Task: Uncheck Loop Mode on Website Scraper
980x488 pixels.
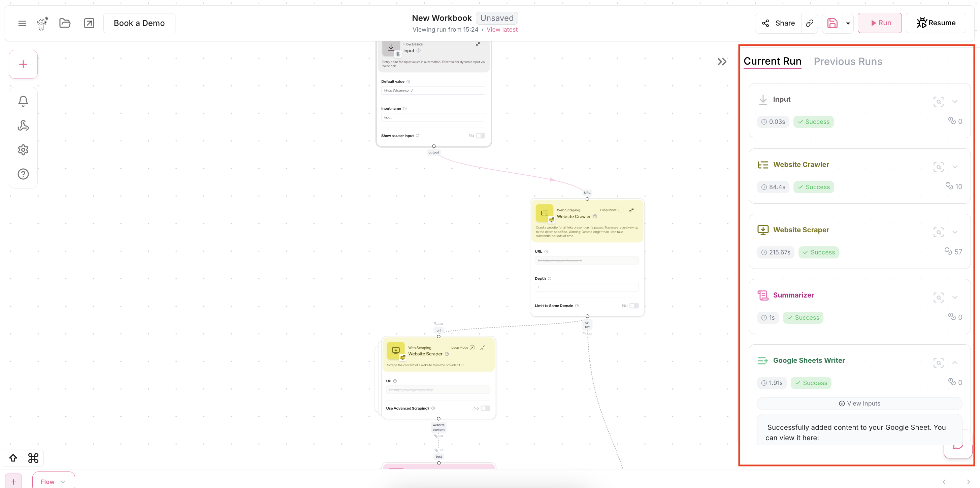Action: [x=472, y=347]
